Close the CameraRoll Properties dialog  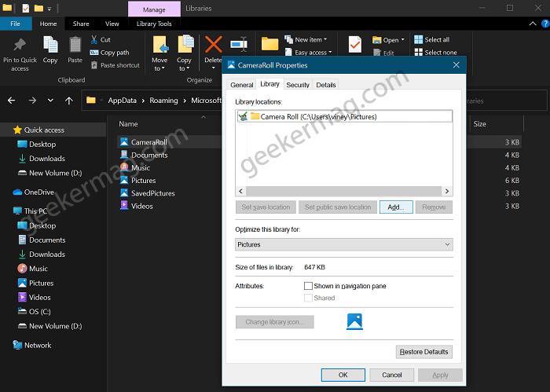456,65
